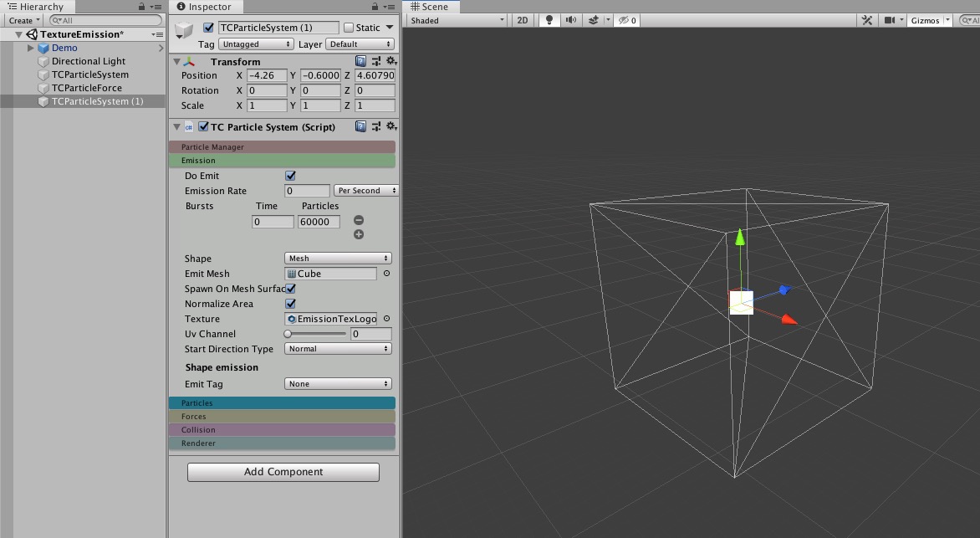Open Emit Tag None dropdown
This screenshot has height=538, width=980.
338,383
